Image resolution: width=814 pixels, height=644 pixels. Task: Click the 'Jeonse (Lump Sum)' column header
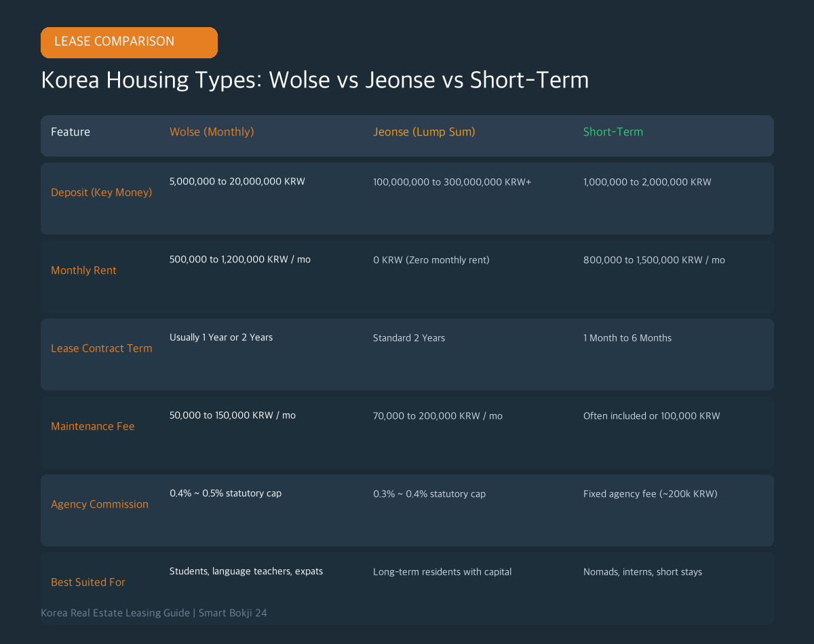pos(424,132)
